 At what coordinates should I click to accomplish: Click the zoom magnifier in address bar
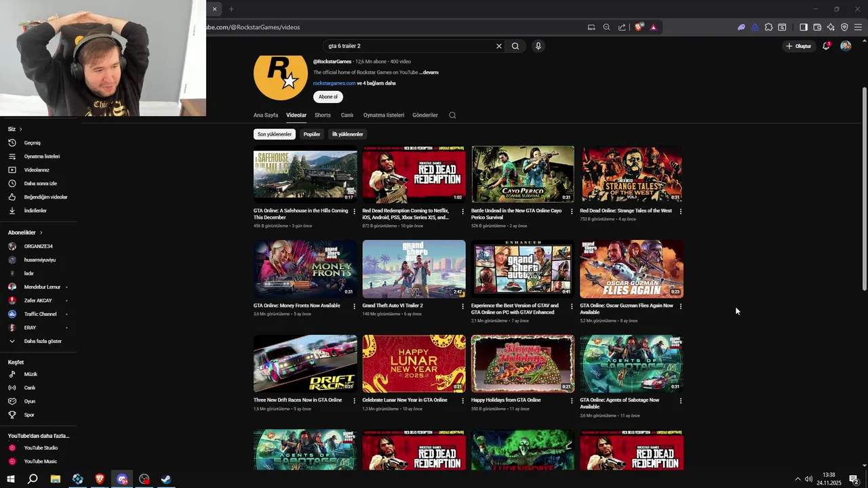click(x=606, y=27)
